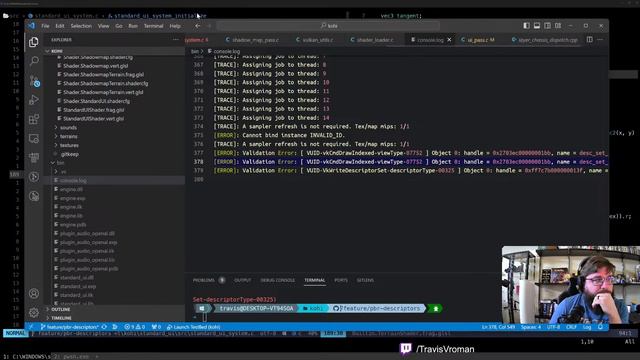640x360 pixels.
Task: Click the remote window status bar icon
Action: pyautogui.click(x=31, y=327)
